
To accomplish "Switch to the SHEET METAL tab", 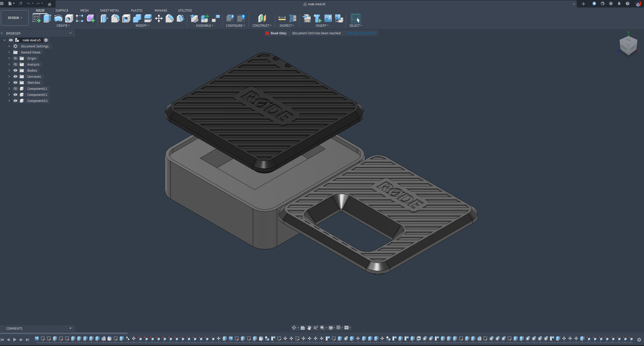I will coord(109,10).
